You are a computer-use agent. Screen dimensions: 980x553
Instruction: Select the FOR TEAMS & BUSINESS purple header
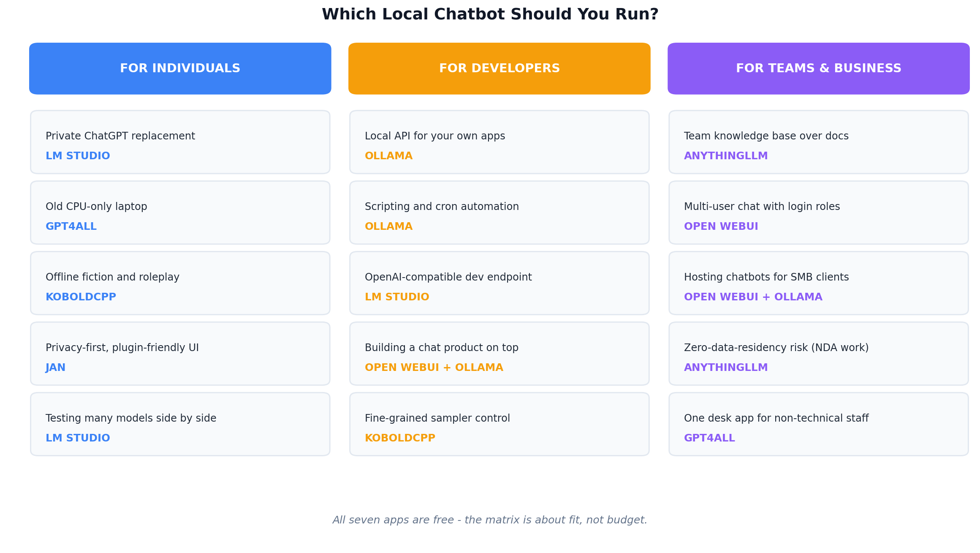tap(819, 68)
